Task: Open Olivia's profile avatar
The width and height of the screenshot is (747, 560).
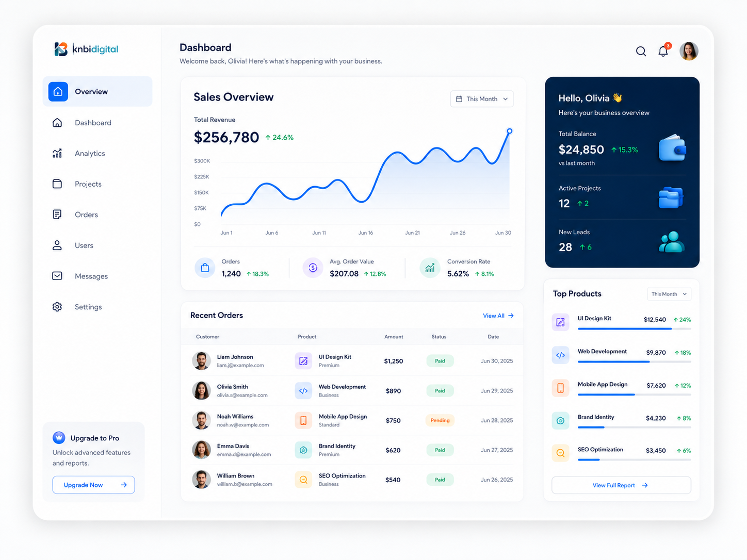Action: point(689,51)
